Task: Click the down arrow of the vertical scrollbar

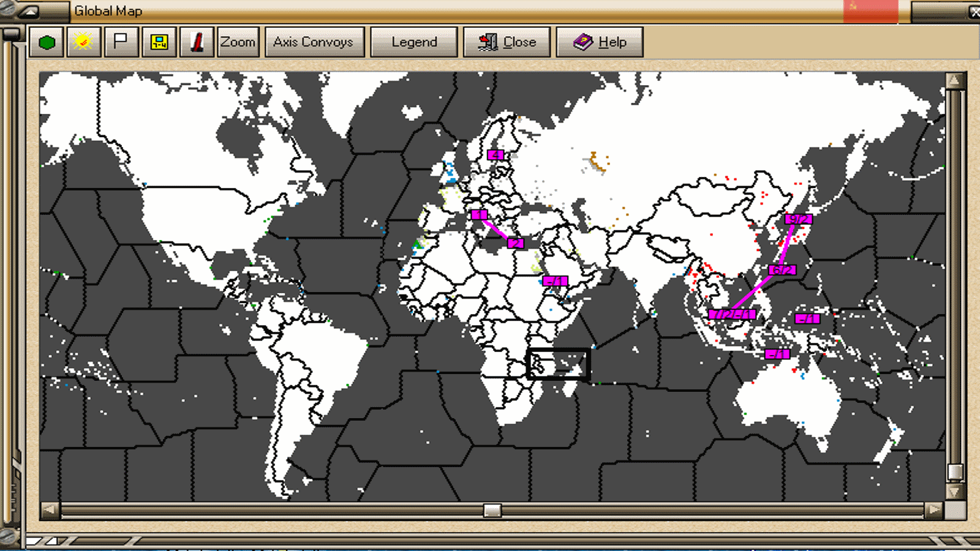Action: [954, 492]
